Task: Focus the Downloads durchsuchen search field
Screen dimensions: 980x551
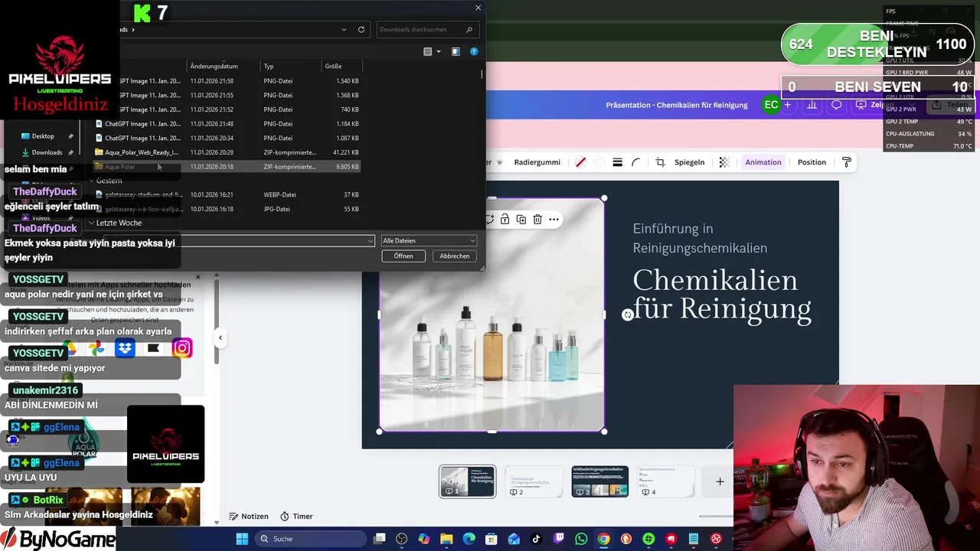Action: tap(427, 30)
